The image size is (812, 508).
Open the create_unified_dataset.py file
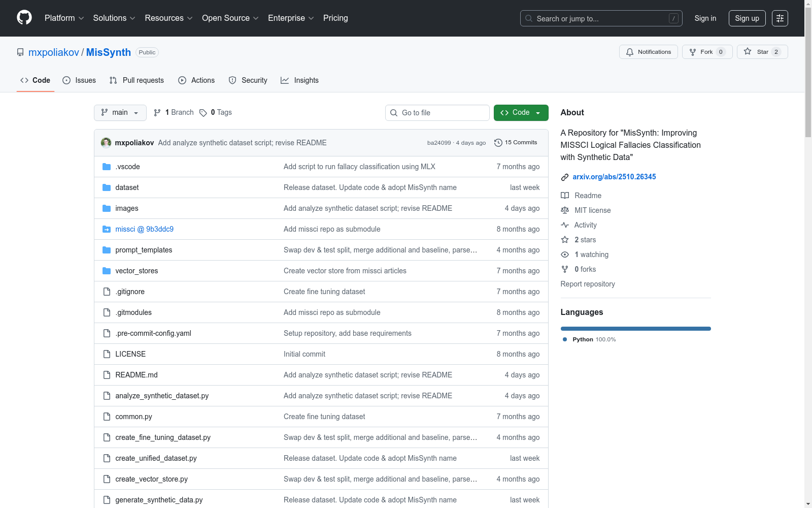point(156,458)
